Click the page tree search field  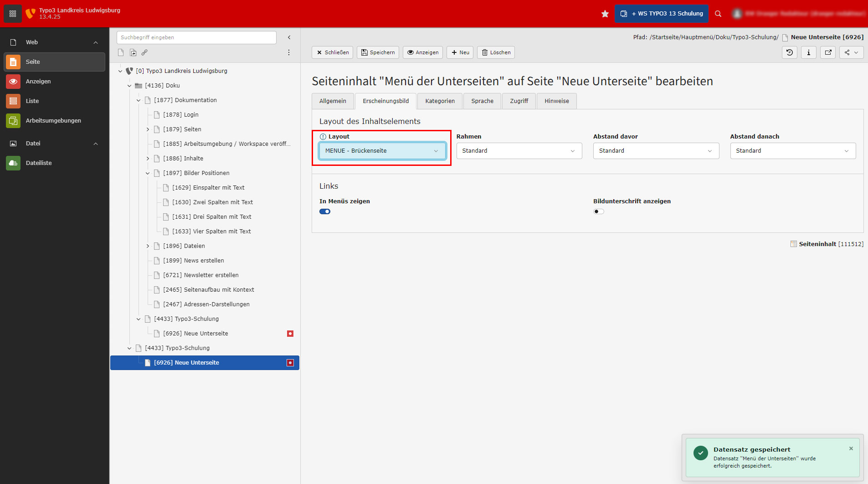click(196, 37)
